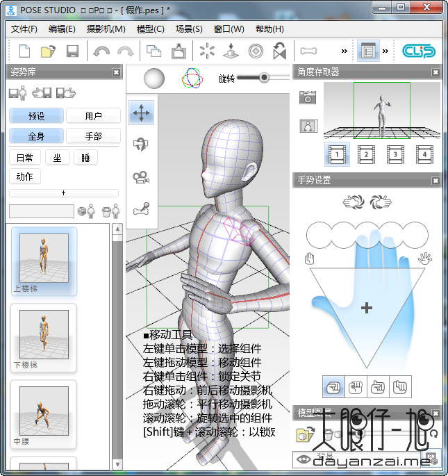Viewport: 448px width, 476px height.
Task: Select the Rotate tool in the viewport
Action: pos(141,145)
